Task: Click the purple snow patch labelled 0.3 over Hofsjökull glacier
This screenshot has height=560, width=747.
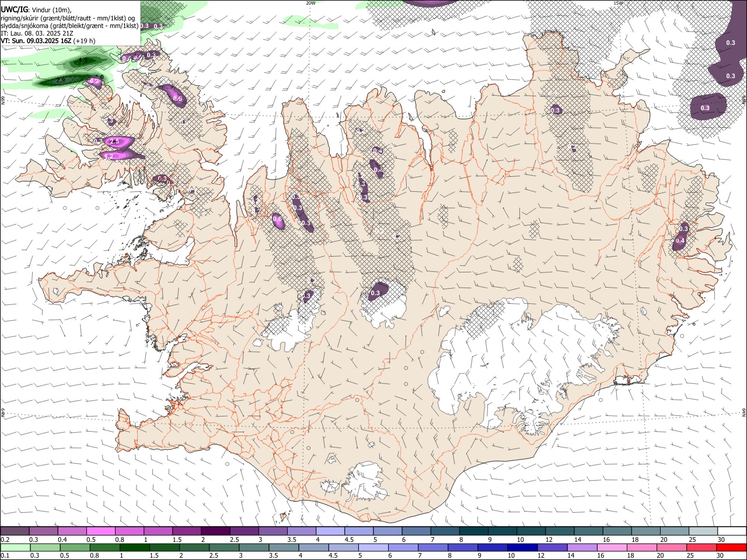Action: tap(377, 292)
